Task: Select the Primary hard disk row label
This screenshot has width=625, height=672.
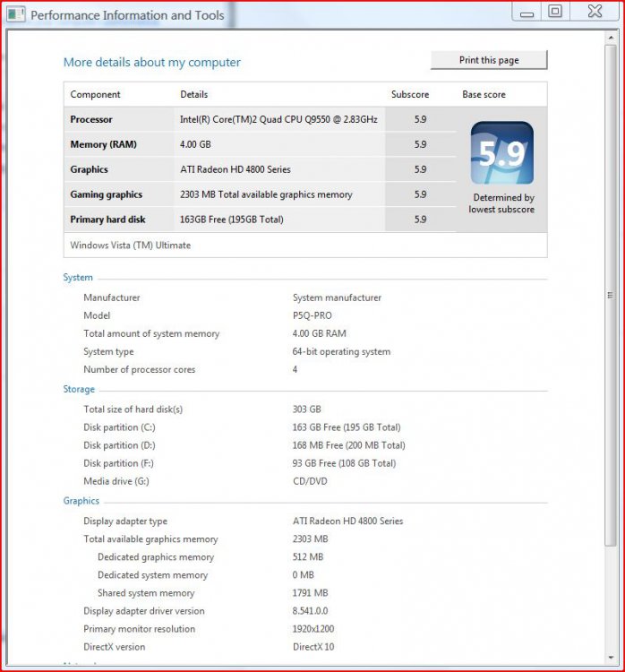Action: [x=107, y=220]
